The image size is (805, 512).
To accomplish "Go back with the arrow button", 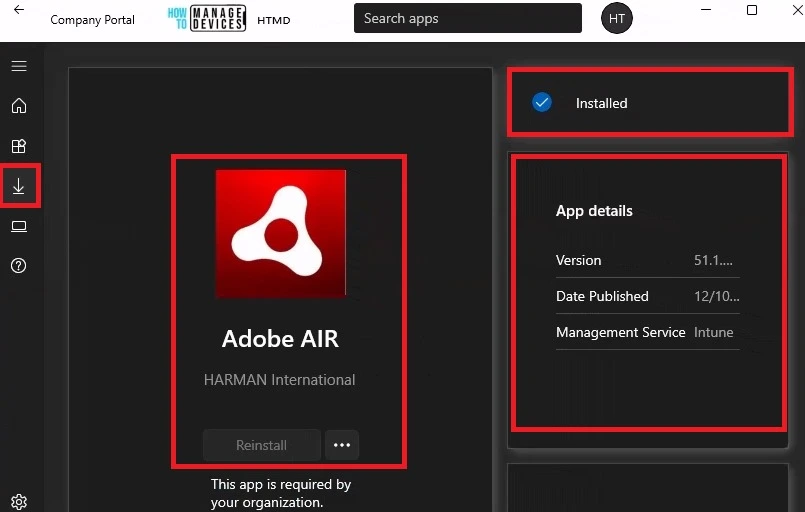I will point(19,10).
